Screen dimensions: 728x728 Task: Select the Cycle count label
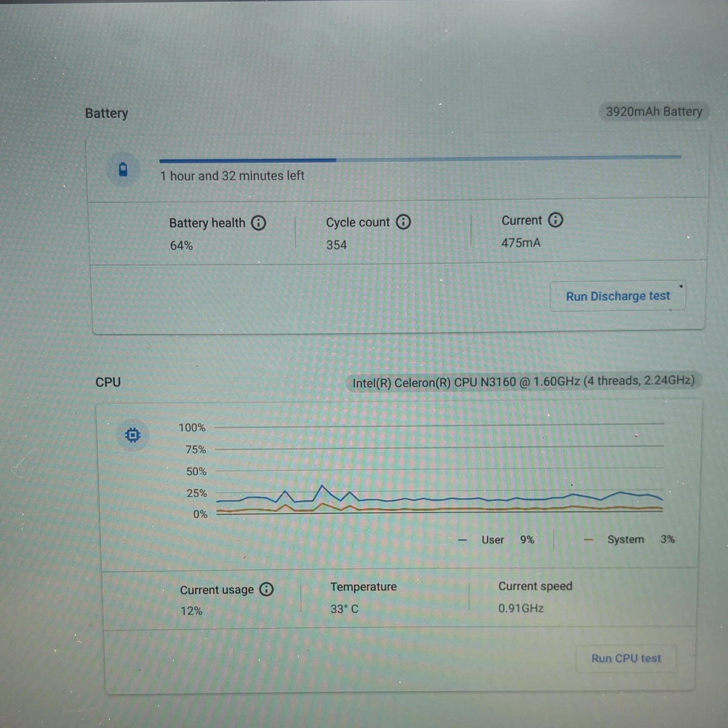[x=358, y=223]
